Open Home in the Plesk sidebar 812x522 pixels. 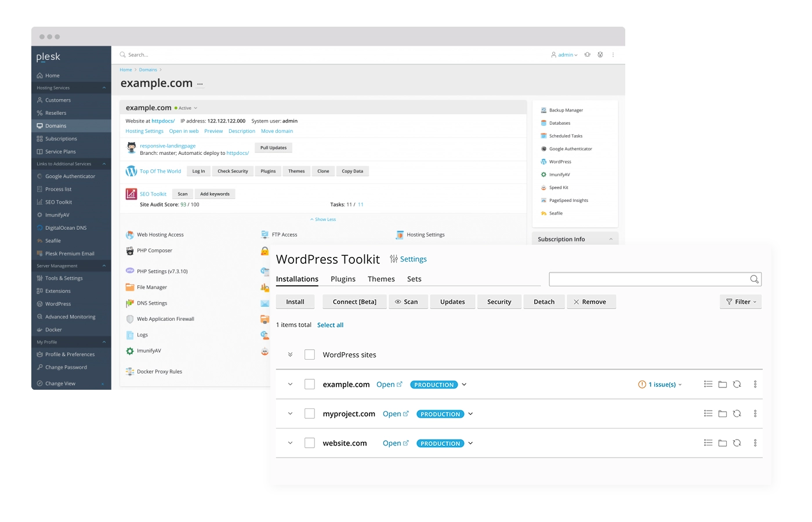click(x=52, y=75)
